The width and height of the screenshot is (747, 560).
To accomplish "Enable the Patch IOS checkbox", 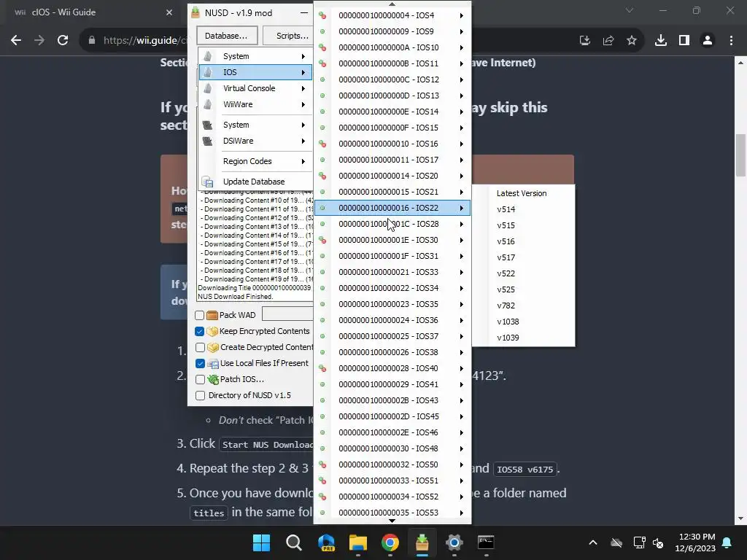I will coord(200,379).
